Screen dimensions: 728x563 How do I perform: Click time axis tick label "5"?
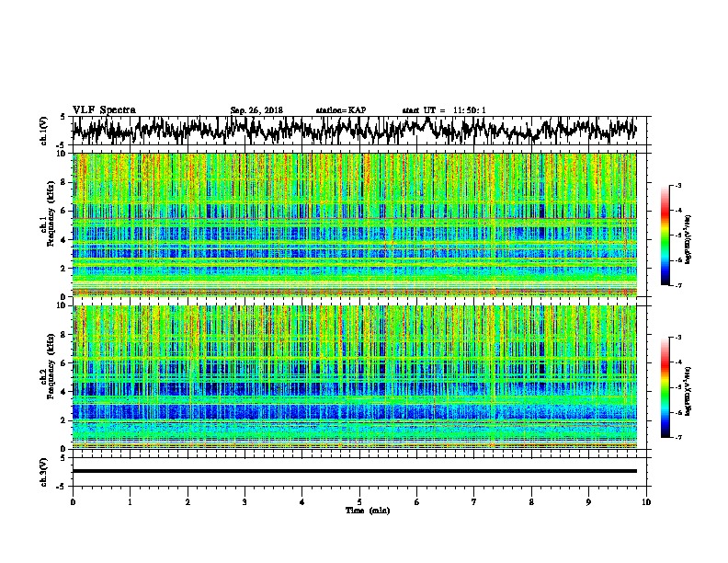[359, 502]
